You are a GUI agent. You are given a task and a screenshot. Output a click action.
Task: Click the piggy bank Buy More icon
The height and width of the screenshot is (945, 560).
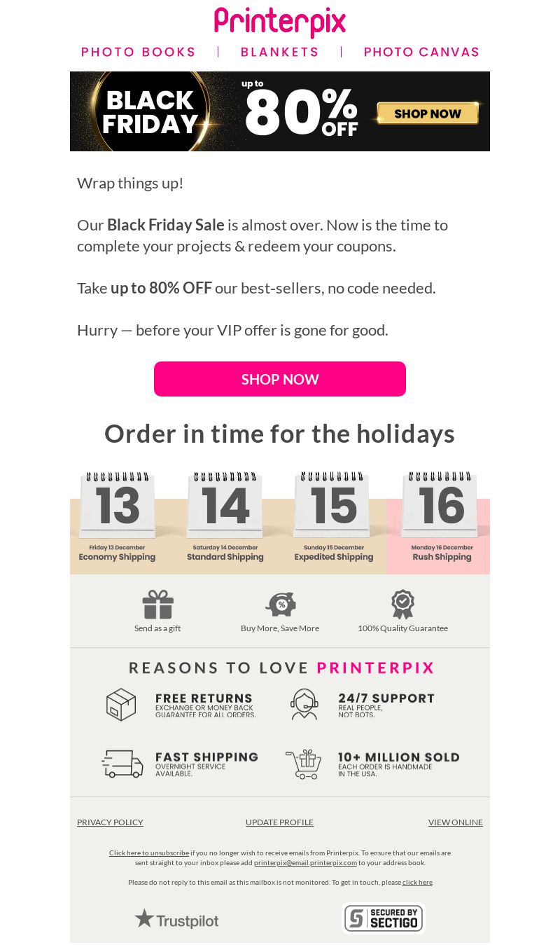(281, 604)
